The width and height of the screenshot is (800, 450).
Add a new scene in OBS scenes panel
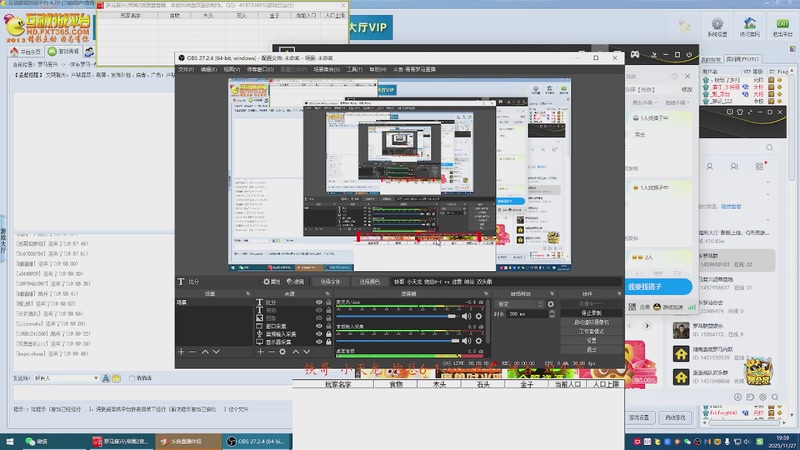(x=181, y=352)
